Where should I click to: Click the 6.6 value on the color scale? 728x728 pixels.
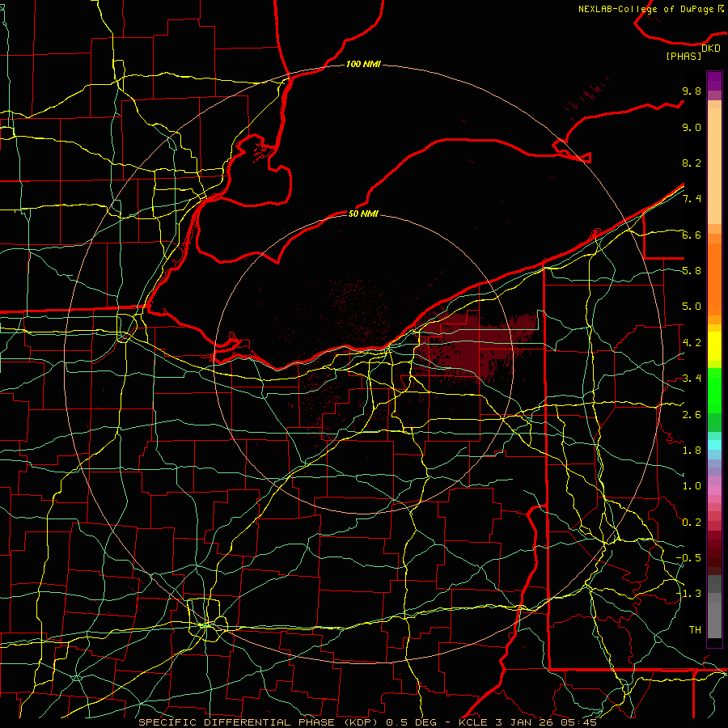click(x=692, y=235)
